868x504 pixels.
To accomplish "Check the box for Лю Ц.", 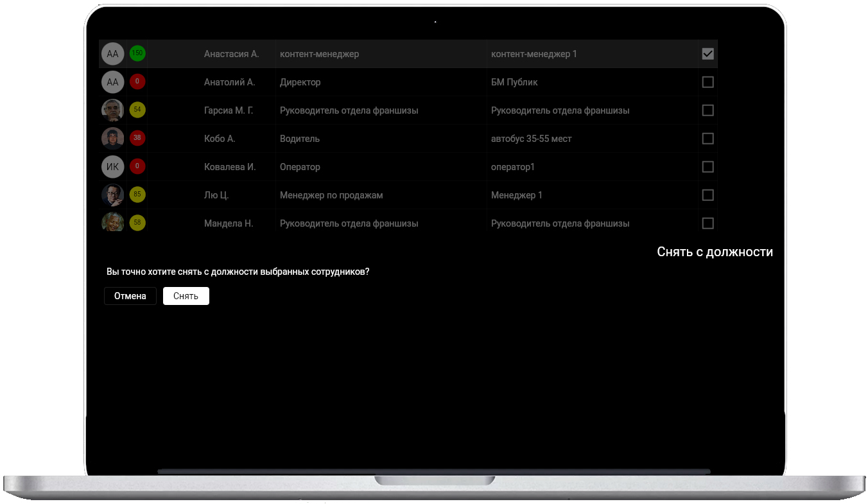I will click(707, 195).
